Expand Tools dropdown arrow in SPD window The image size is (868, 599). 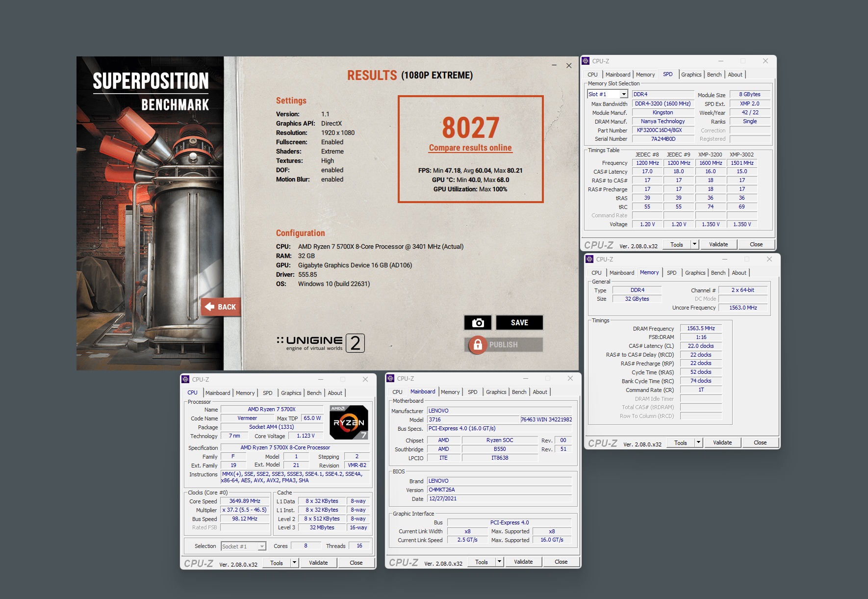(x=694, y=244)
